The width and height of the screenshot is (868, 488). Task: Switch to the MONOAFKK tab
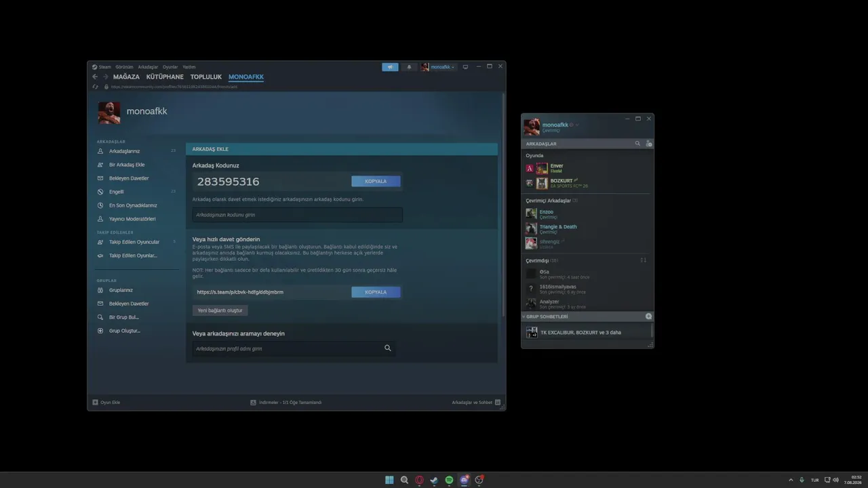coord(246,77)
